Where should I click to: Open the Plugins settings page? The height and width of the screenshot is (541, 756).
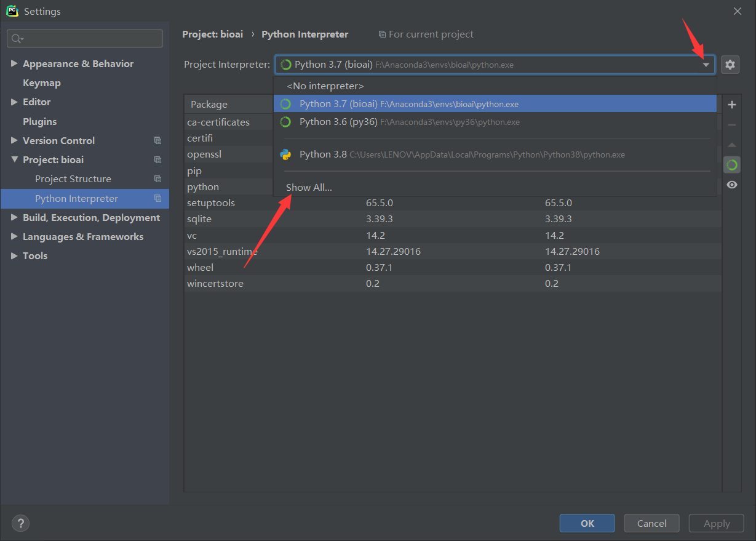click(x=39, y=121)
